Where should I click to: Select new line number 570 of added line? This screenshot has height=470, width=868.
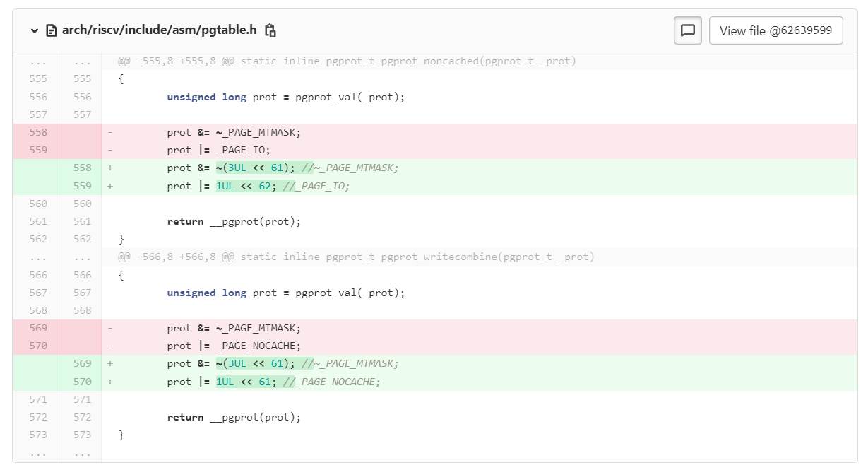pyautogui.click(x=83, y=382)
